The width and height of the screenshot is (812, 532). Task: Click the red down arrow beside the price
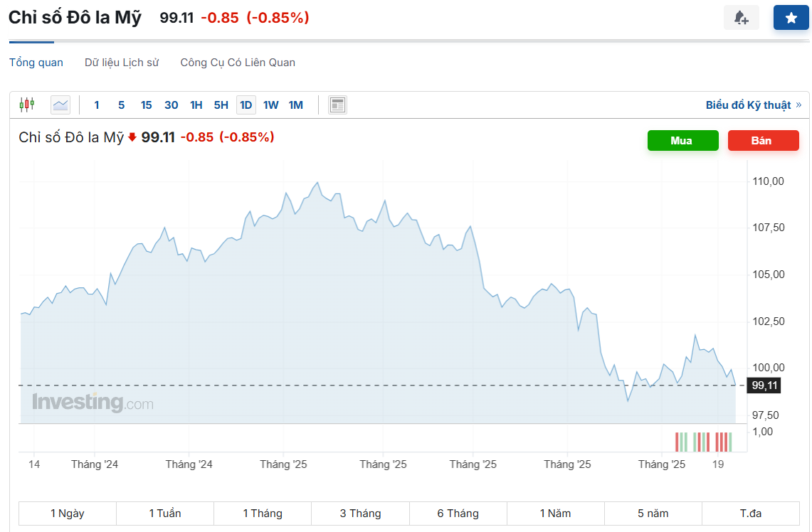pyautogui.click(x=132, y=137)
